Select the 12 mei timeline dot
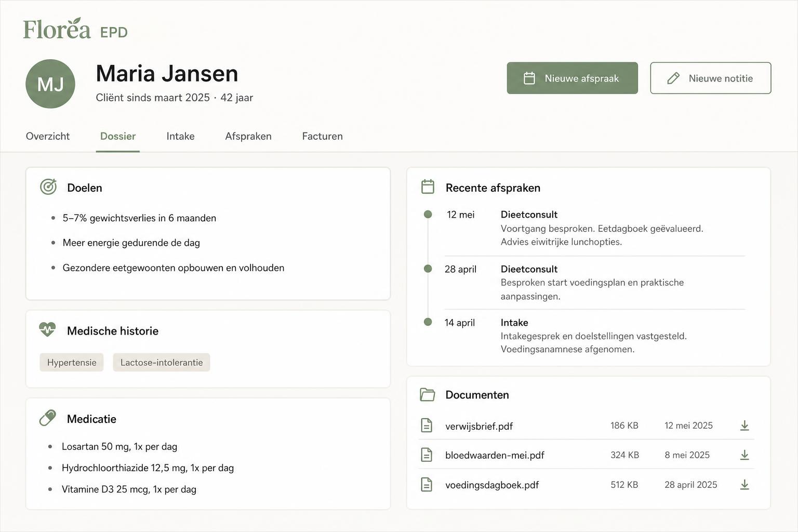 point(428,215)
